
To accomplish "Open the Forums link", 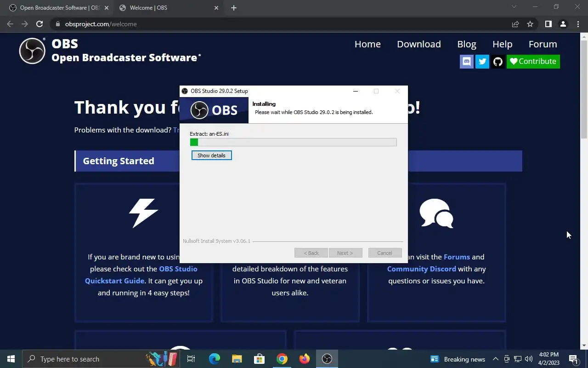I will 457,257.
